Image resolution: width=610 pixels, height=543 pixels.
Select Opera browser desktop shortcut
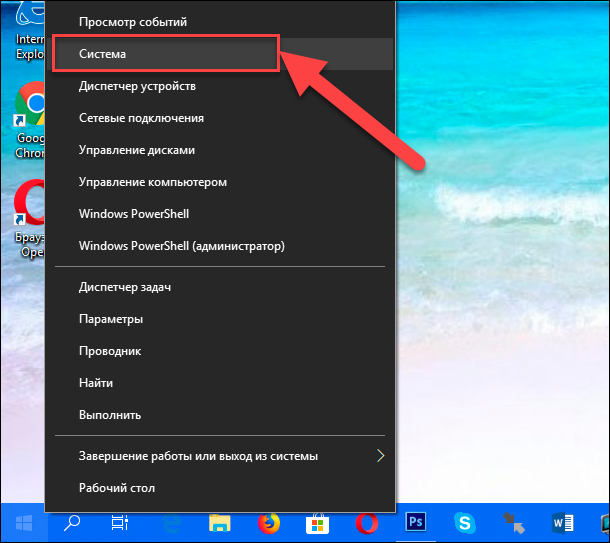(30, 219)
